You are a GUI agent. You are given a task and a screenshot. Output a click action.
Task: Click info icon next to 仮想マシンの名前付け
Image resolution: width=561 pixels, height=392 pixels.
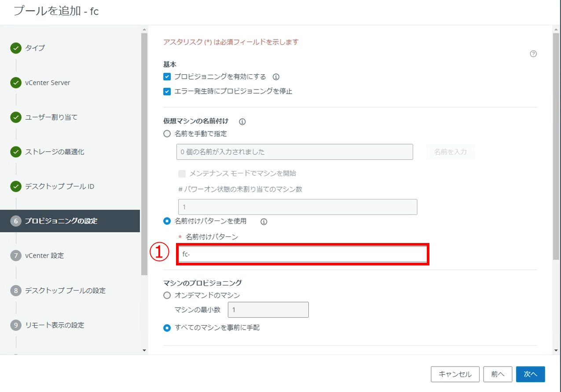(242, 121)
